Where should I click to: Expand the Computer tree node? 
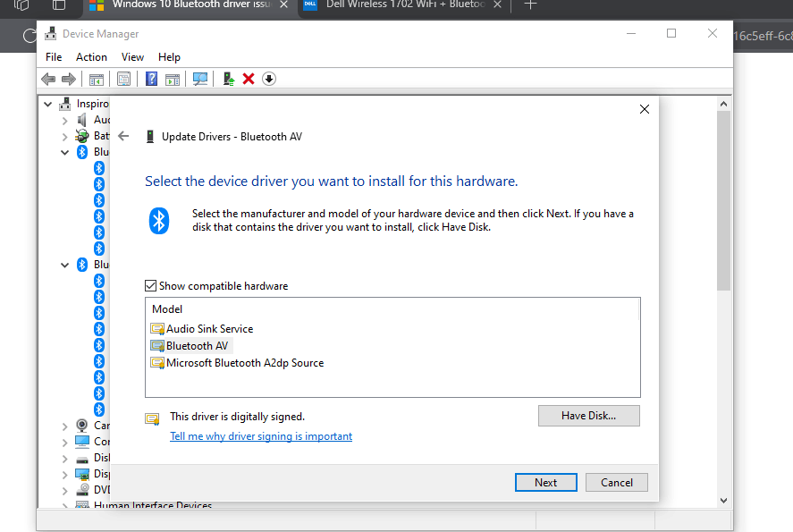pyautogui.click(x=64, y=443)
